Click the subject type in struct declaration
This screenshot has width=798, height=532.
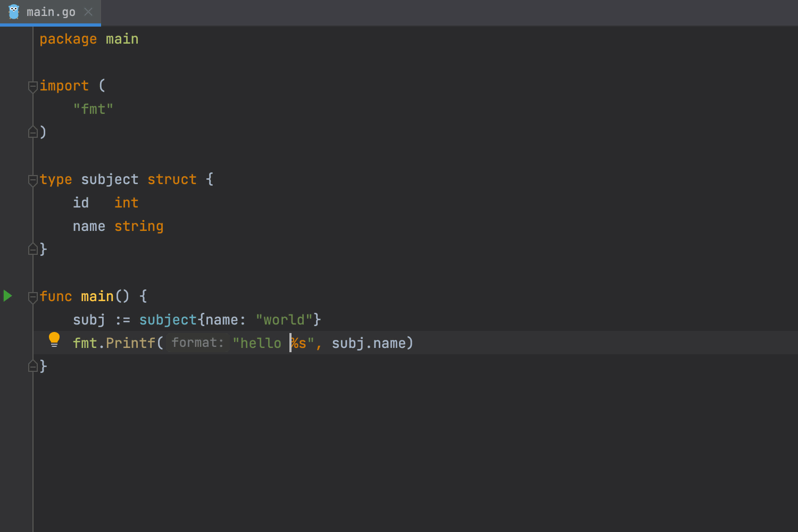110,180
